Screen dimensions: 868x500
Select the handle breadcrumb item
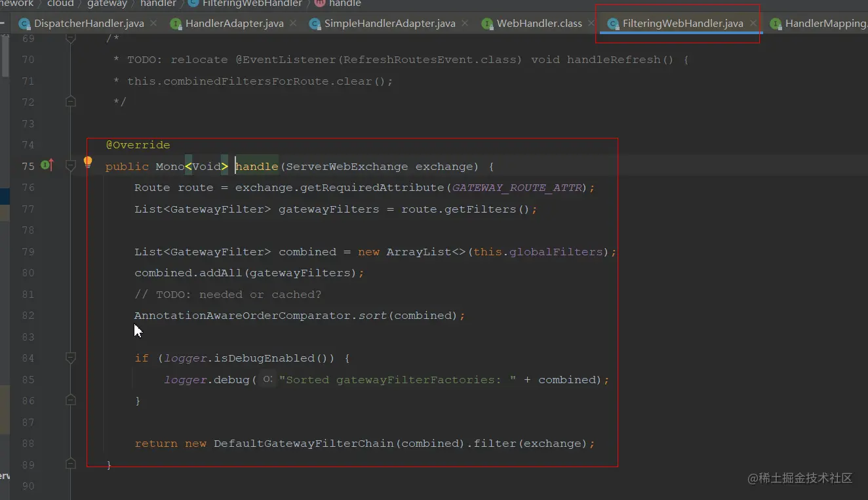coord(345,3)
